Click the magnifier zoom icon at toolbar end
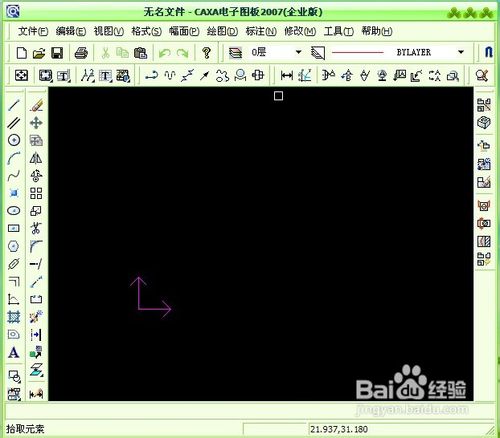The image size is (500, 438). 482,76
